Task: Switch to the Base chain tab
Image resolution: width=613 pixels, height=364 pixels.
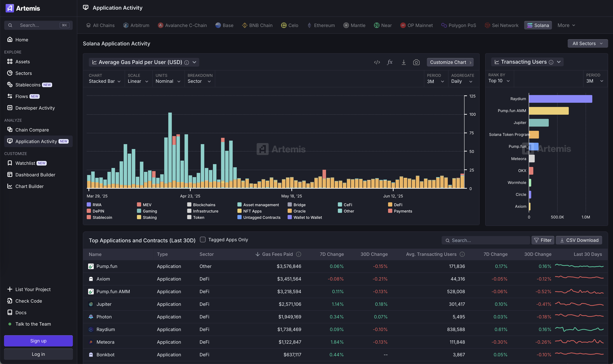Action: coord(224,25)
